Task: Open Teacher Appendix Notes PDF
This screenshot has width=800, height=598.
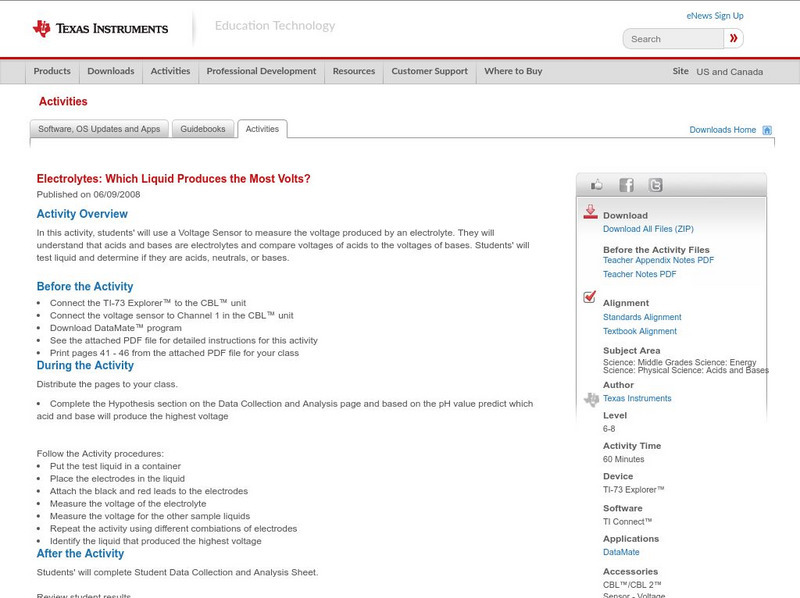Action: [658, 260]
